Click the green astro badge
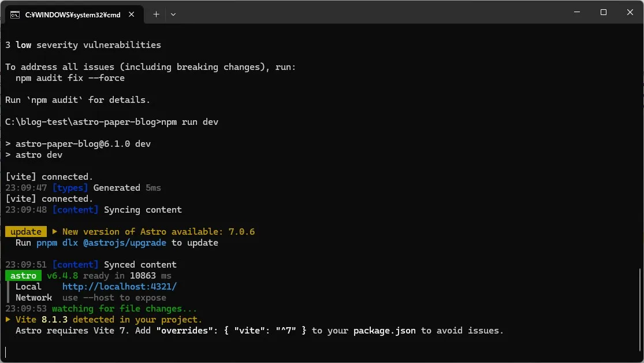 coord(24,276)
